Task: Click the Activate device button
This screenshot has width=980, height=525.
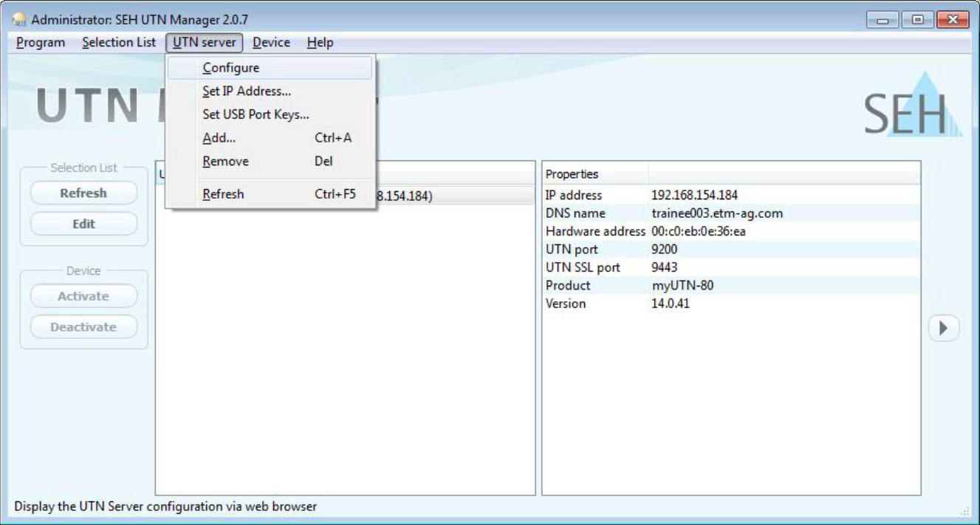Action: [83, 296]
